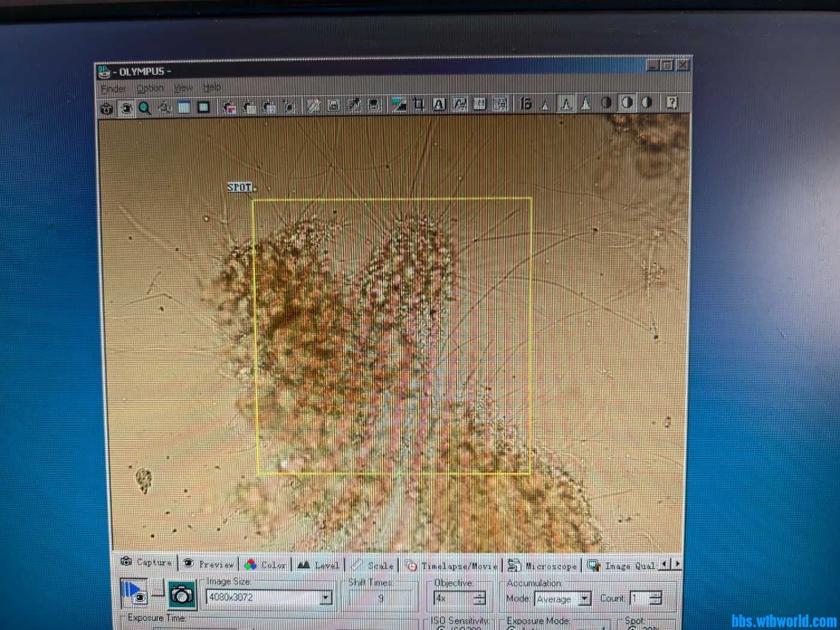Click the text annotation 'A' icon
This screenshot has width=840, height=630.
click(x=439, y=105)
